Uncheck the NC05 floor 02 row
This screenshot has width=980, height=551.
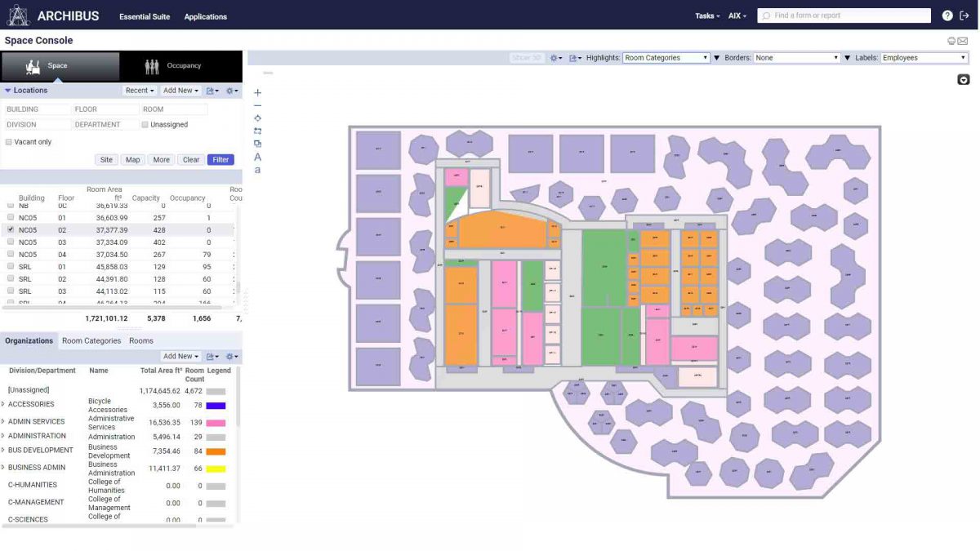10,230
